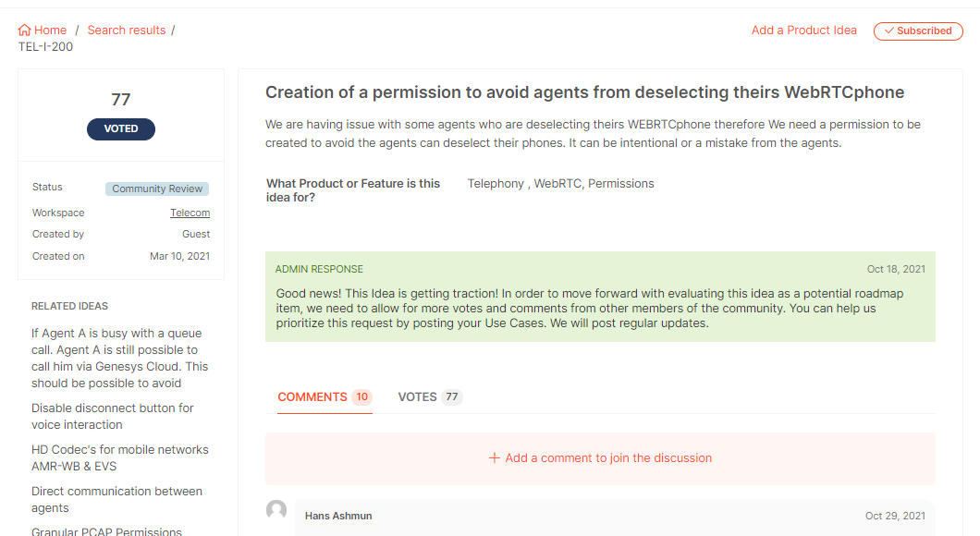The image size is (980, 536).
Task: Click the plus icon for adding comment
Action: coord(495,458)
